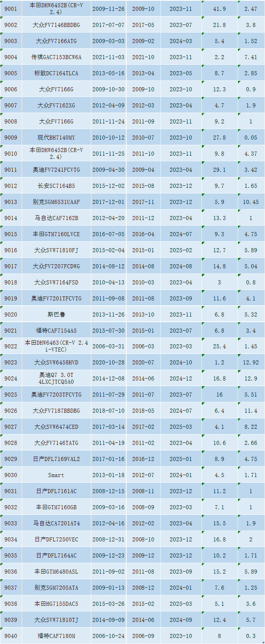Select value 10.45 in row 9013
The width and height of the screenshot is (265, 644).
click(x=251, y=202)
